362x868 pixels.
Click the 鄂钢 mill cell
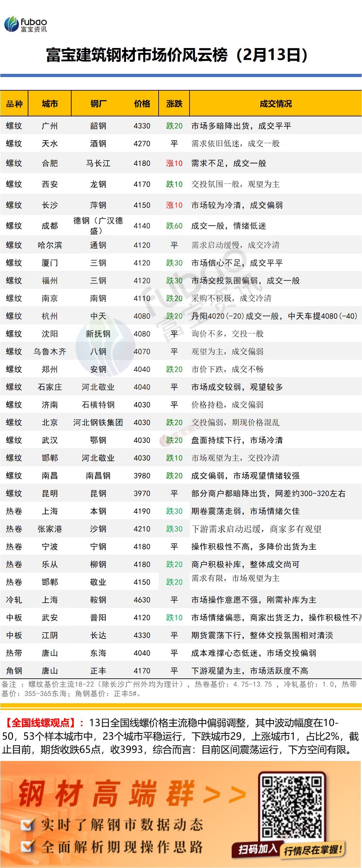point(98,440)
